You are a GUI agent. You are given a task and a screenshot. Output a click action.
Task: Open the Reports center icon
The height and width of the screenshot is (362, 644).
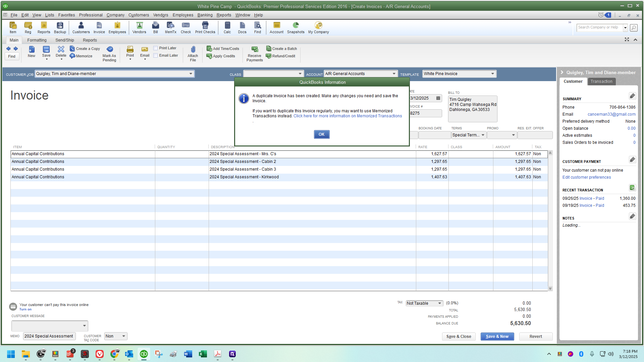point(44,27)
